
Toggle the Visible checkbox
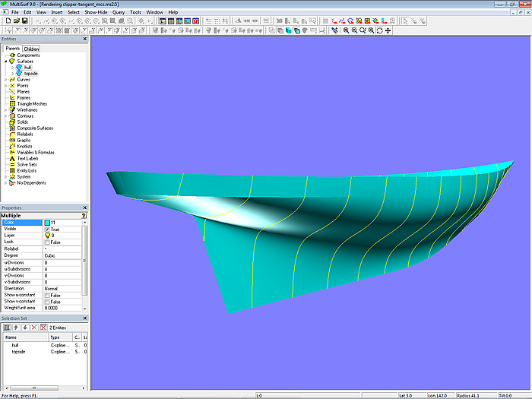point(47,229)
